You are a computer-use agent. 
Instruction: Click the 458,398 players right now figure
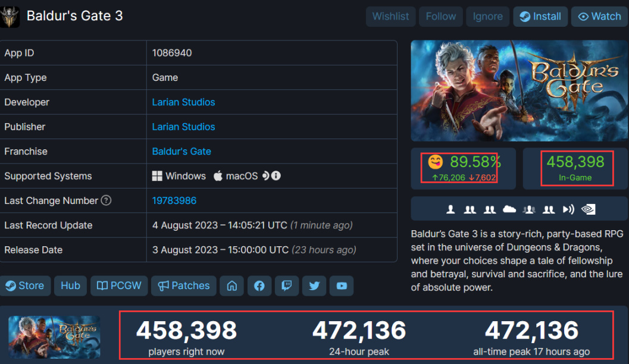click(186, 331)
